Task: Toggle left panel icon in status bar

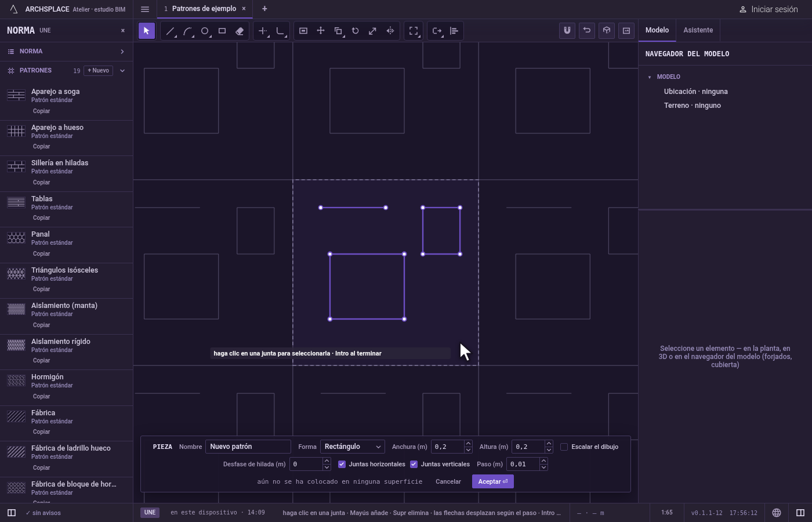Action: (11, 513)
